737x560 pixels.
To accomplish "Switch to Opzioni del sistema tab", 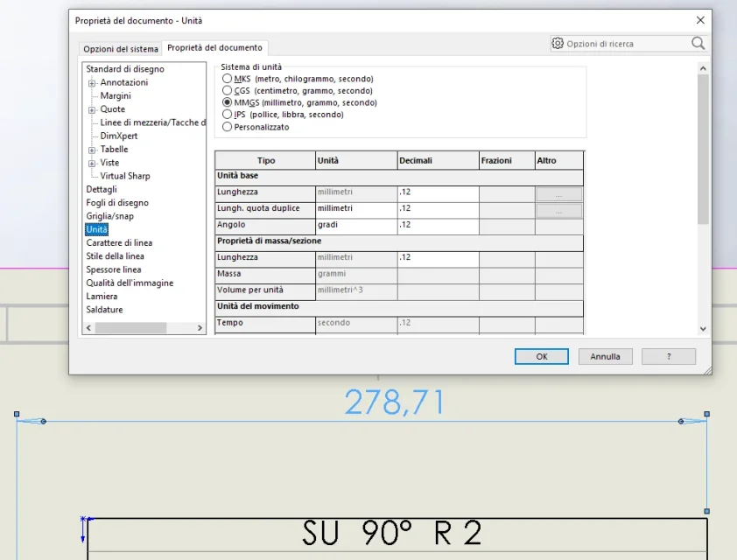I will pos(121,49).
